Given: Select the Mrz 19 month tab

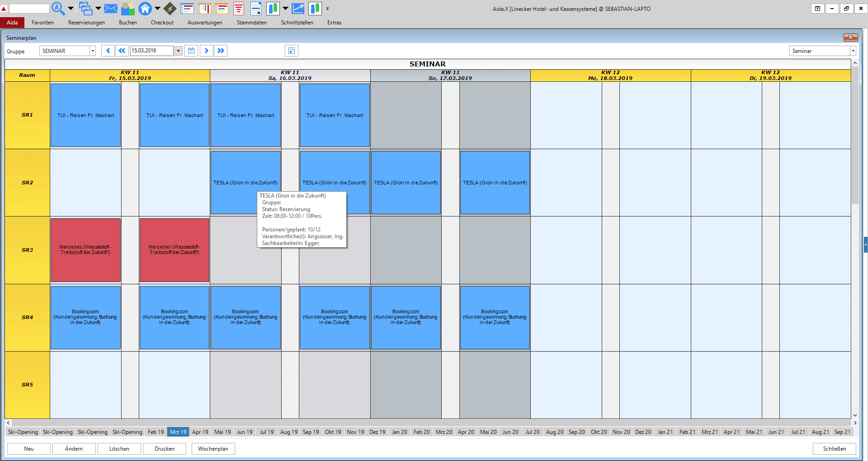Looking at the screenshot, I should point(178,432).
